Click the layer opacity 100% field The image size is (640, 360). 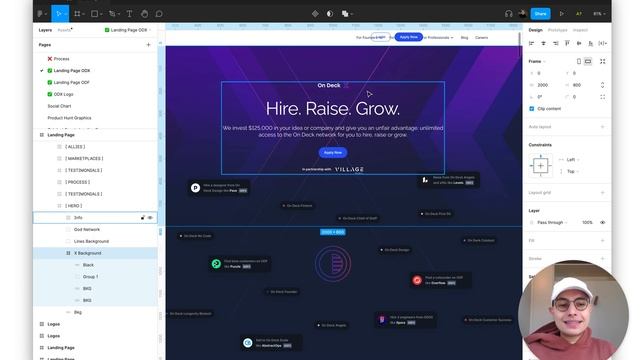587,222
